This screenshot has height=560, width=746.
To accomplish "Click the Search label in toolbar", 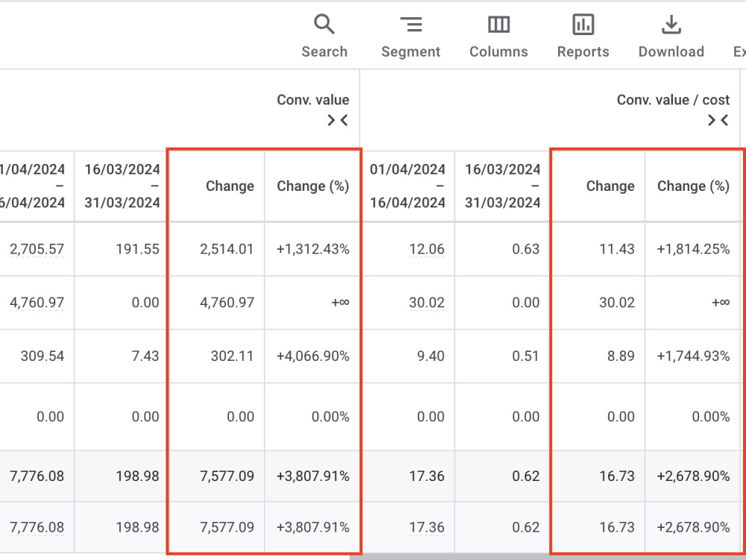I will (x=325, y=51).
